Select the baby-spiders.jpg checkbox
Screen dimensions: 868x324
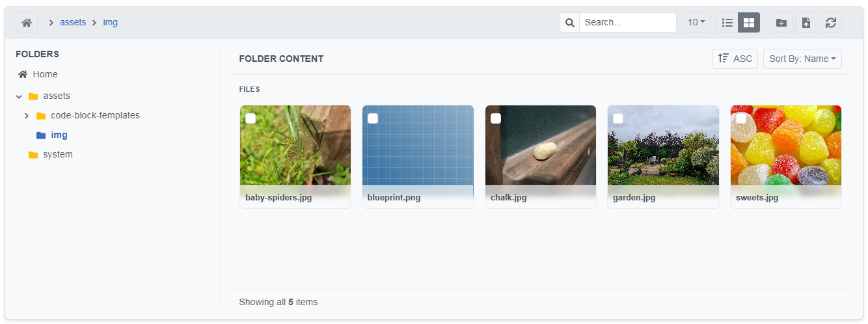click(x=251, y=118)
